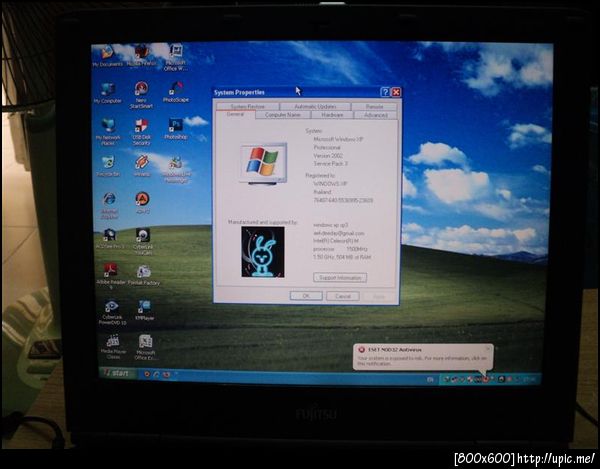
Task: Open USB Disk Security shortcut
Action: tap(142, 132)
